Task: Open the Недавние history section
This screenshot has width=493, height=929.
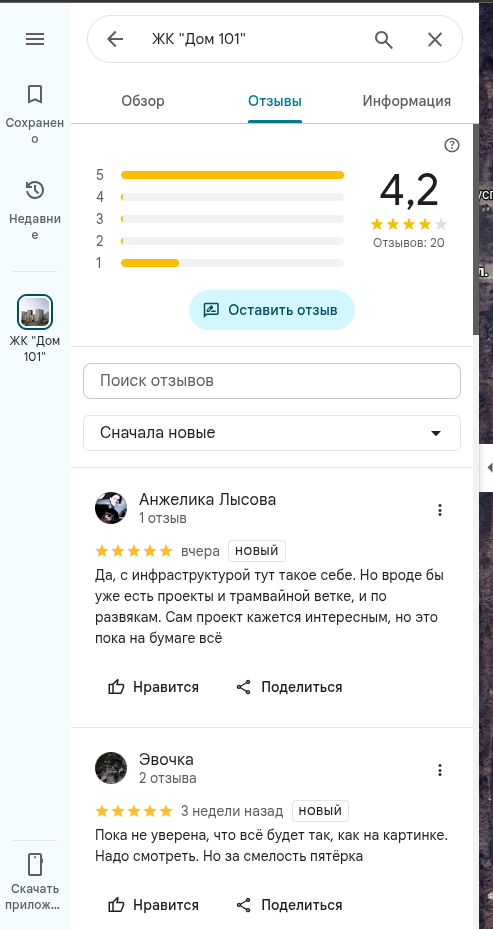Action: [x=35, y=210]
